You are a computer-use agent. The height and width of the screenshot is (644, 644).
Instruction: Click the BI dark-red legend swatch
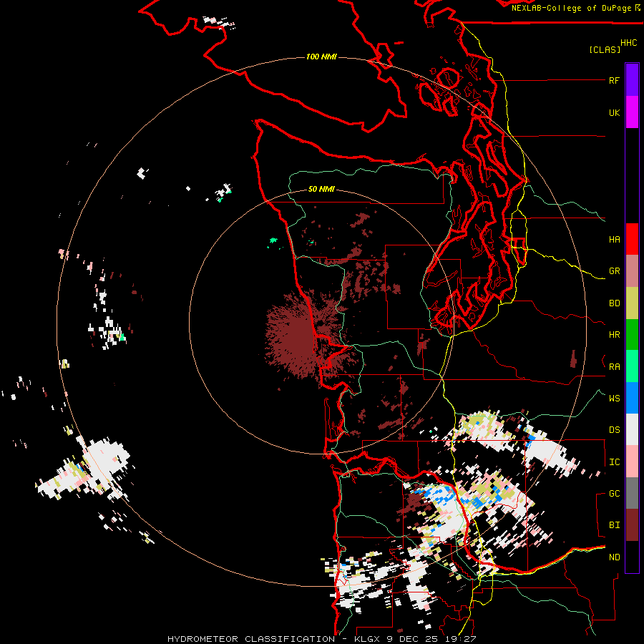632,525
